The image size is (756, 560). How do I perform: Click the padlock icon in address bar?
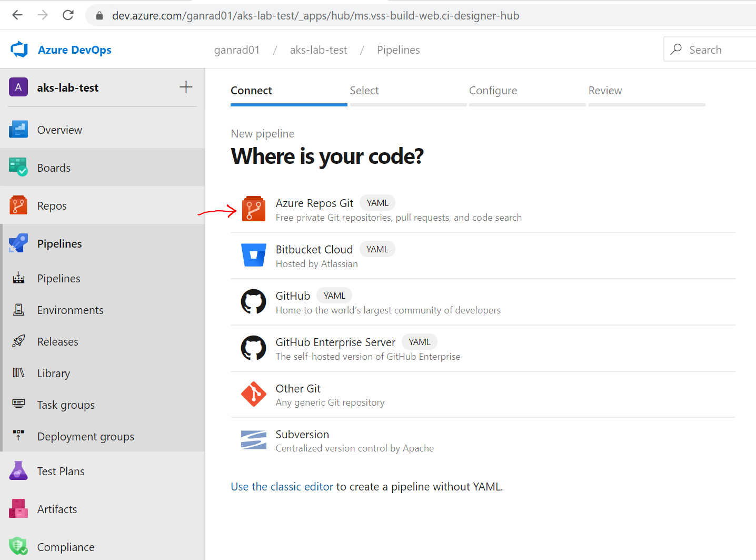(x=100, y=16)
